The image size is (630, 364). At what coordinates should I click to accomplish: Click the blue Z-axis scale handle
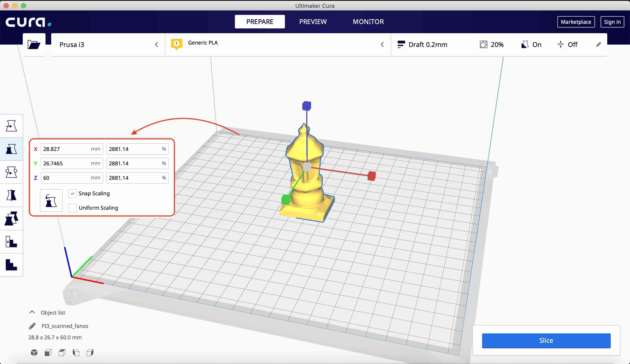coord(306,106)
